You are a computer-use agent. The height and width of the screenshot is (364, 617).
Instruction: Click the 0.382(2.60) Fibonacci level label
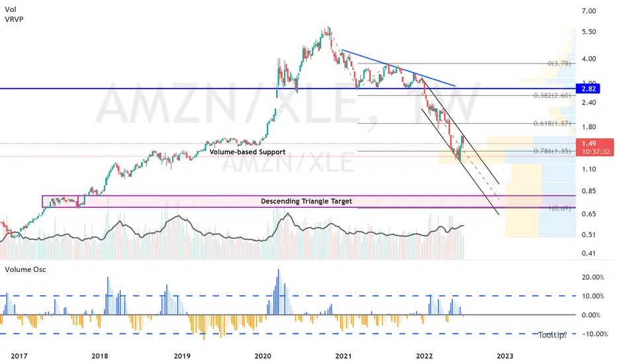[x=552, y=95]
